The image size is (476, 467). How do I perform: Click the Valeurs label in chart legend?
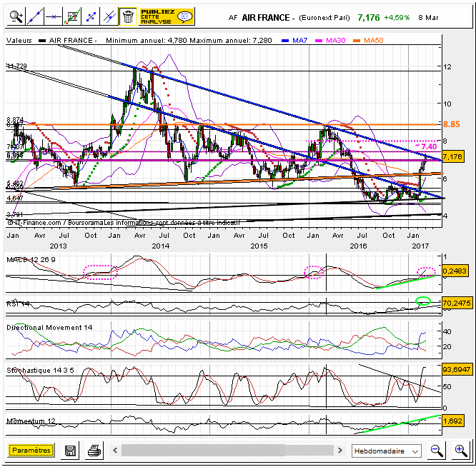[x=19, y=40]
